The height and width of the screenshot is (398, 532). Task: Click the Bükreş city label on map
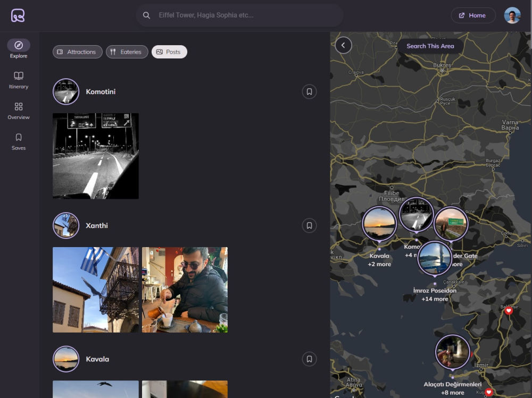tap(442, 65)
